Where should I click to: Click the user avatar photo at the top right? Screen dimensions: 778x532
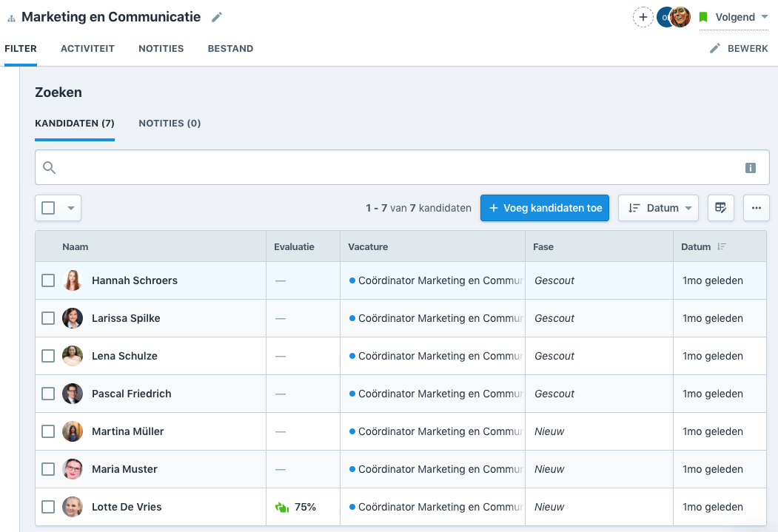(x=681, y=17)
